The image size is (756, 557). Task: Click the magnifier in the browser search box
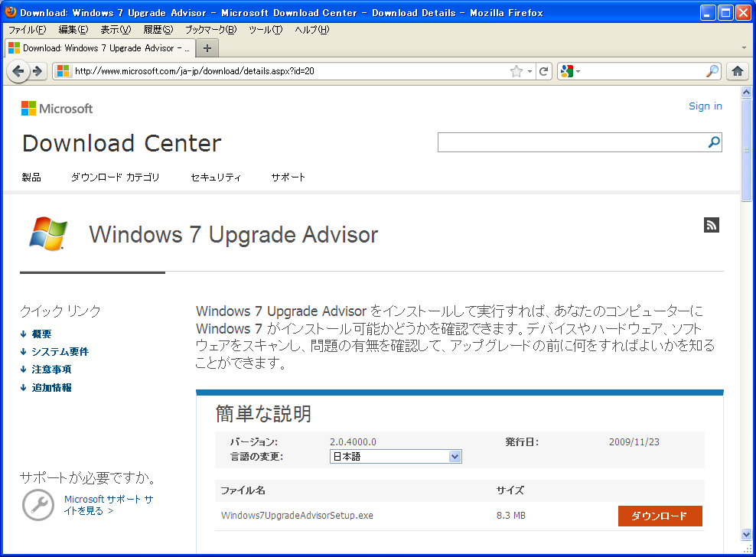click(712, 71)
